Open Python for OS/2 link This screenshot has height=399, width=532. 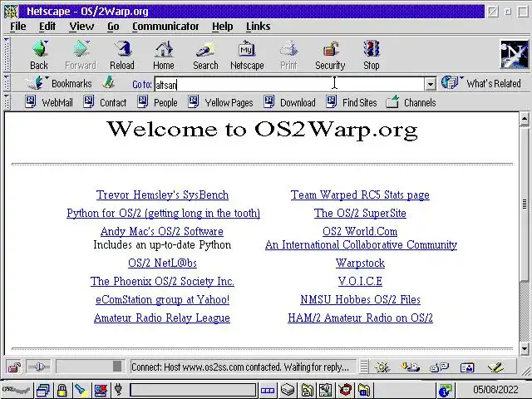[163, 214]
